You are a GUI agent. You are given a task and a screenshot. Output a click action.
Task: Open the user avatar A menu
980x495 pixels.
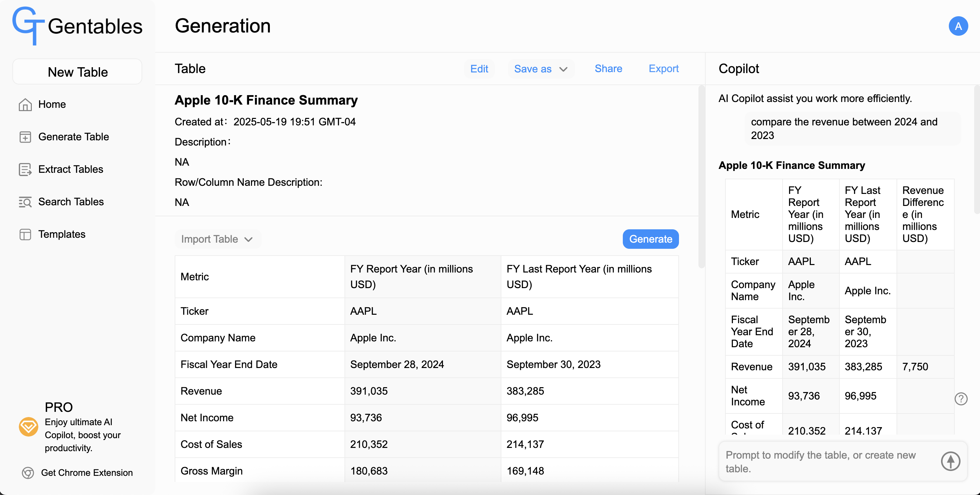click(958, 26)
